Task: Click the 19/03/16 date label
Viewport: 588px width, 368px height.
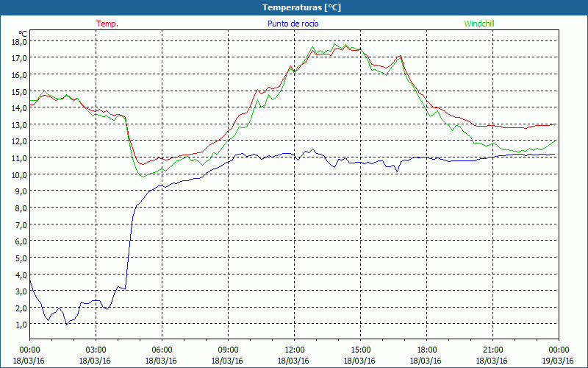Action: coord(558,361)
